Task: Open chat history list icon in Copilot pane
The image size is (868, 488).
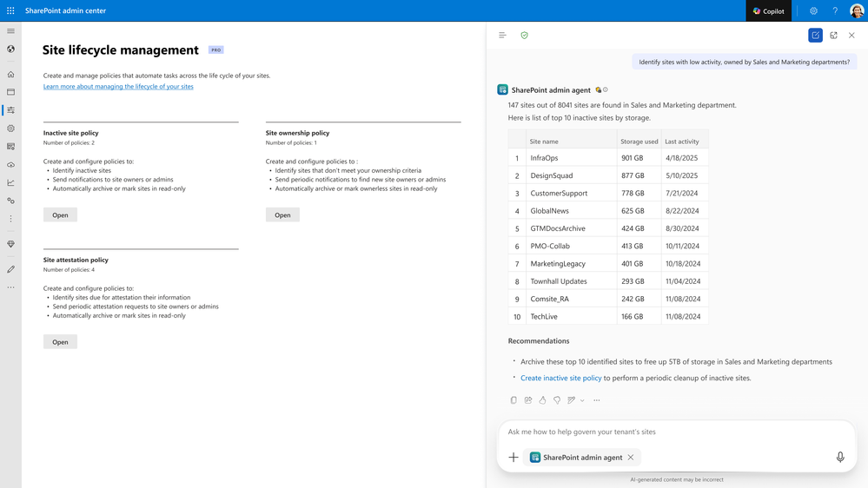Action: pos(502,36)
